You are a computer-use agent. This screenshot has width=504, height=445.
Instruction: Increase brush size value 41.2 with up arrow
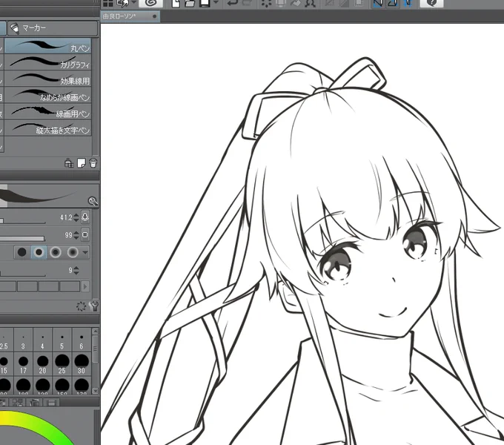(76, 215)
